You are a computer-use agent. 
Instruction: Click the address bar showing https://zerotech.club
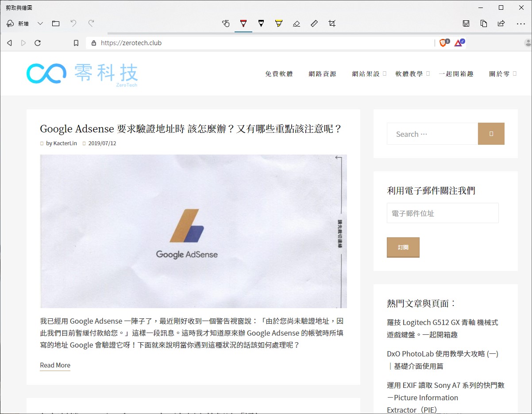pos(261,43)
